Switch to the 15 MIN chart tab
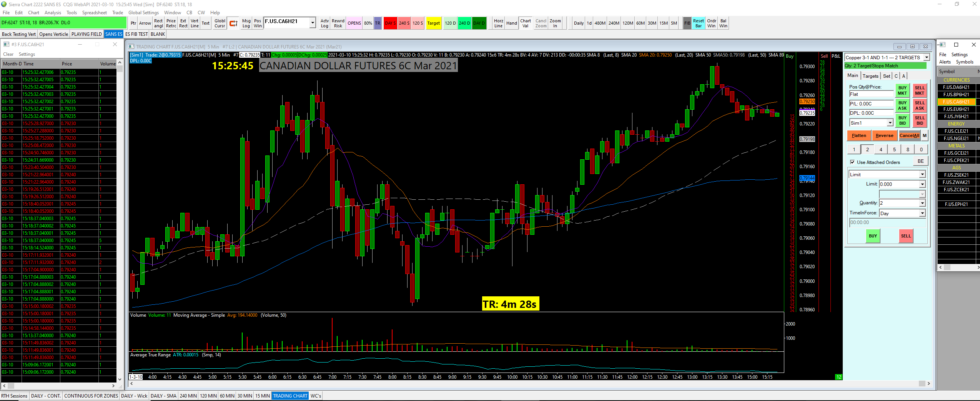 tap(263, 396)
